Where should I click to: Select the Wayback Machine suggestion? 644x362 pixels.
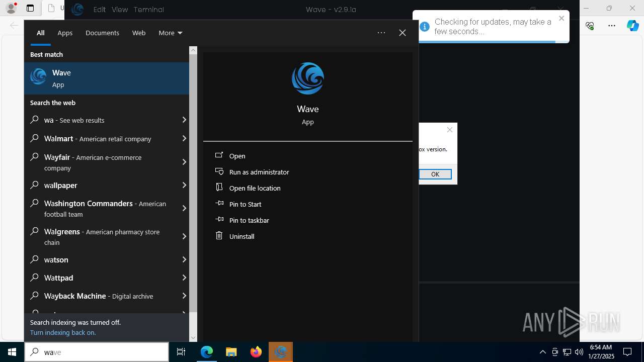tap(107, 296)
